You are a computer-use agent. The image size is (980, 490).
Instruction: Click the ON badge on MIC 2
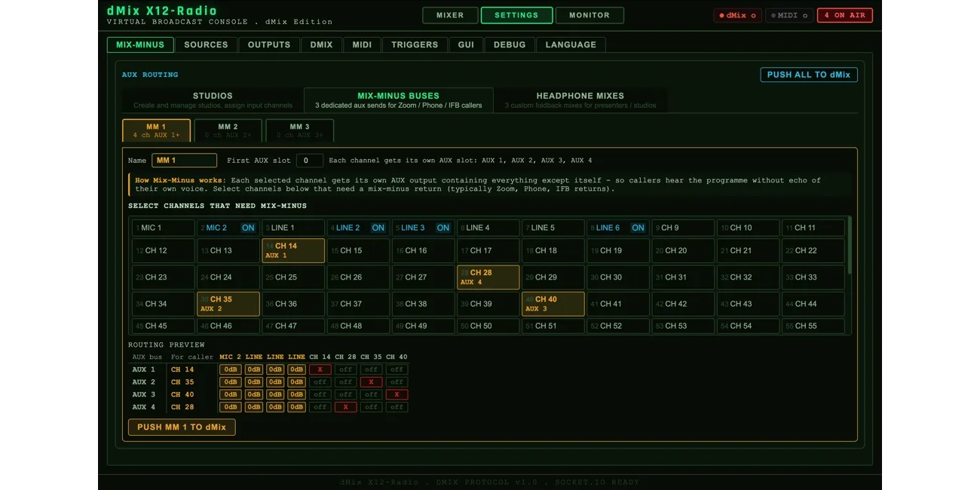[248, 228]
